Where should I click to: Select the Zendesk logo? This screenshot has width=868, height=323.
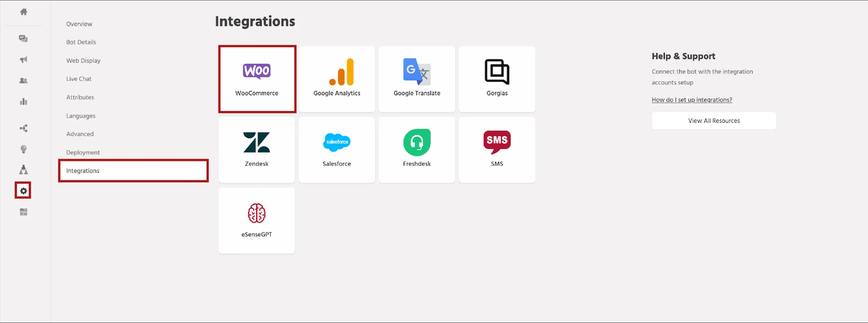click(x=256, y=142)
